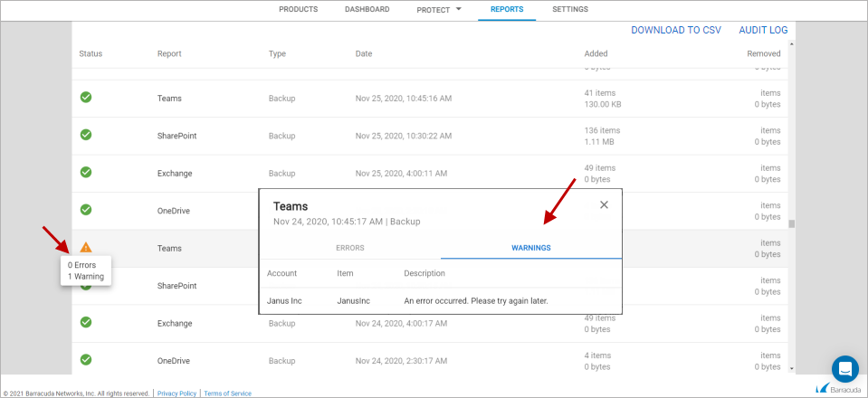
Task: Click the vertical scrollbar thumb
Action: [x=792, y=223]
